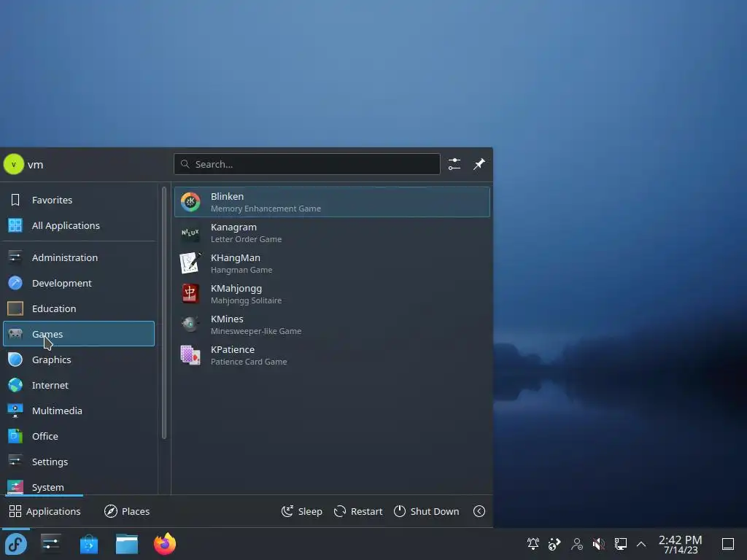Image resolution: width=747 pixels, height=560 pixels.
Task: Expand more session options arrow
Action: pyautogui.click(x=479, y=511)
